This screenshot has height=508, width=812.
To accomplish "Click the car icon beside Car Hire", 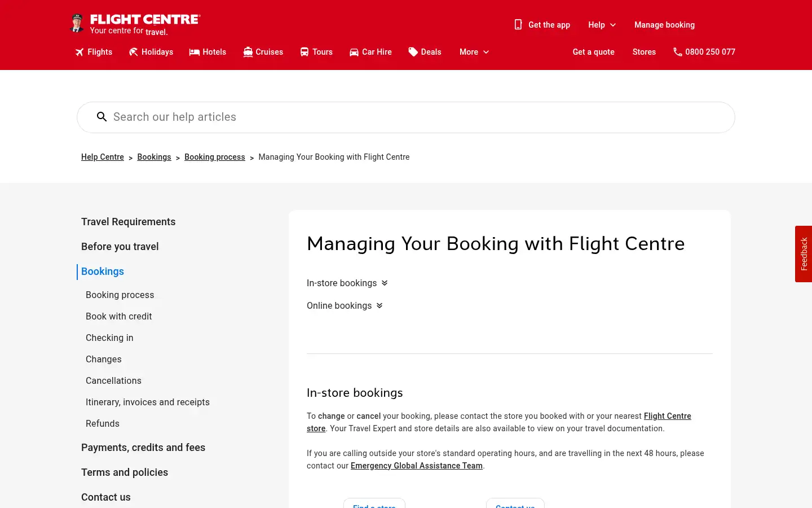I will 354,52.
